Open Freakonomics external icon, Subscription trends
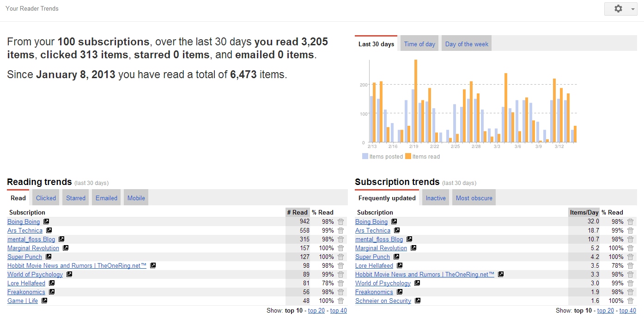This screenshot has width=644, height=320. [x=400, y=292]
